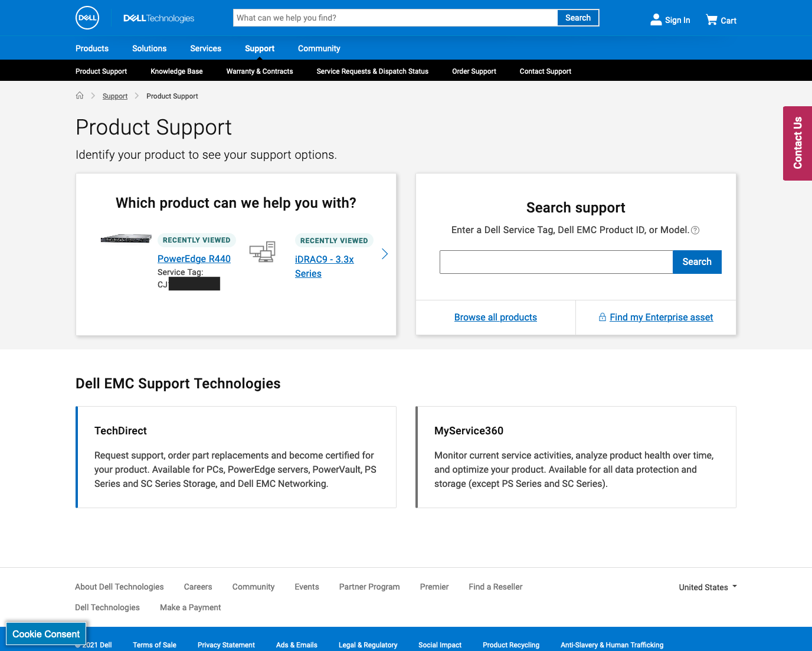This screenshot has height=651, width=812.
Task: Click Events footer link
Action: [307, 587]
